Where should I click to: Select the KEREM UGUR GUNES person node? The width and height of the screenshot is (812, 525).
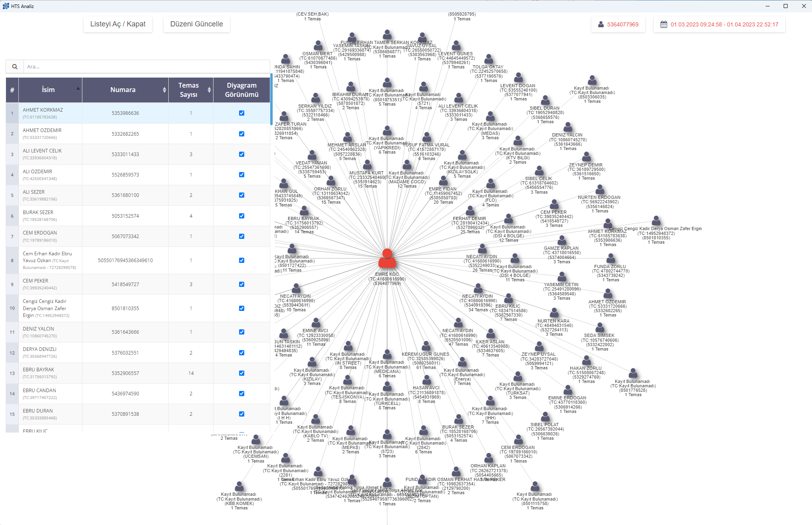(x=426, y=346)
